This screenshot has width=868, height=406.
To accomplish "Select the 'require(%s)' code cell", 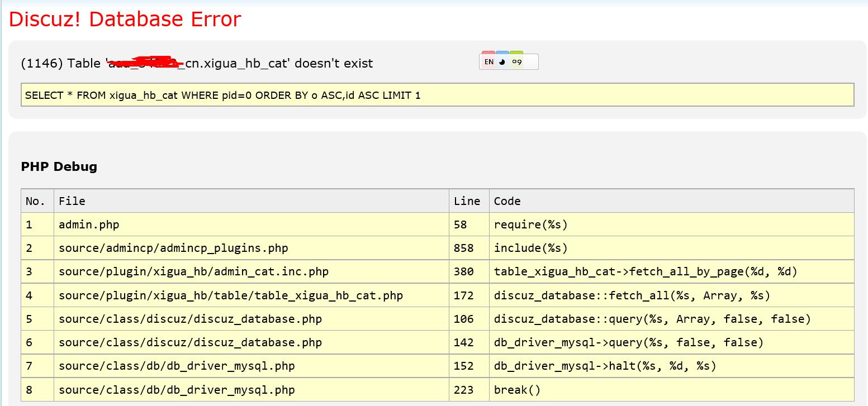I will click(x=672, y=225).
